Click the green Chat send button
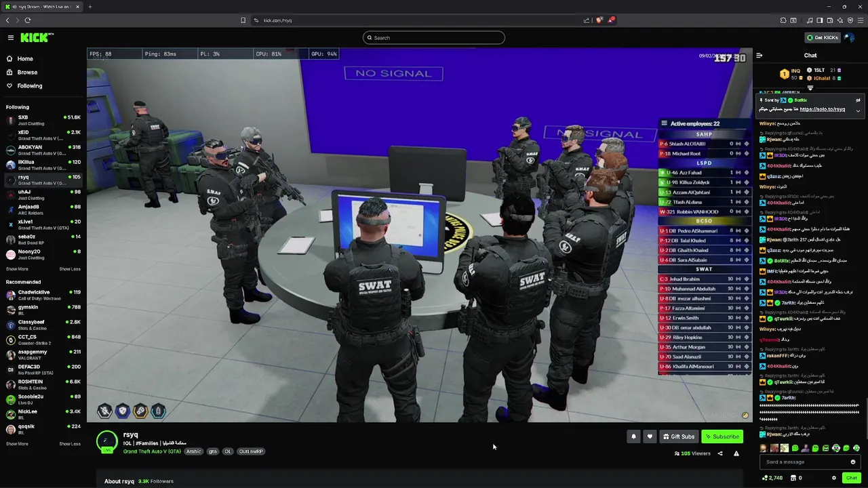Image resolution: width=868 pixels, height=488 pixels. click(x=852, y=478)
